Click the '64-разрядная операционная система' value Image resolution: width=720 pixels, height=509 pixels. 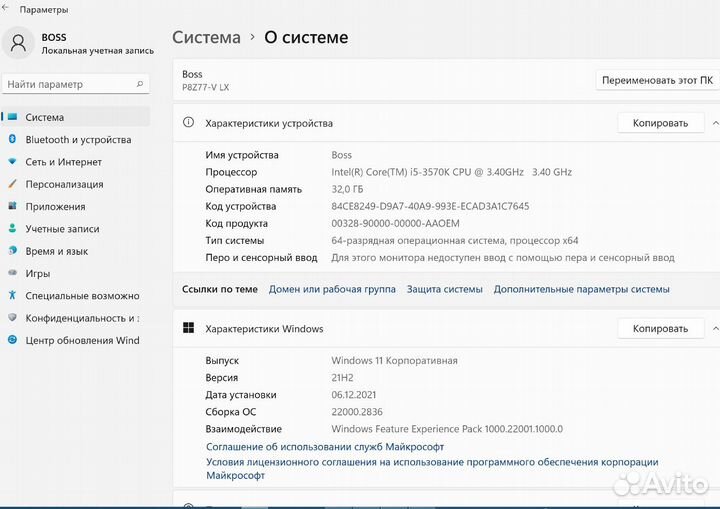(455, 241)
